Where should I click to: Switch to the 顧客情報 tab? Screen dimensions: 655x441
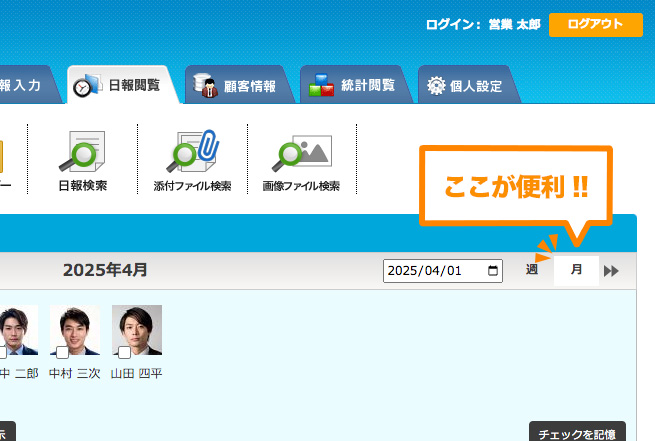tap(240, 85)
